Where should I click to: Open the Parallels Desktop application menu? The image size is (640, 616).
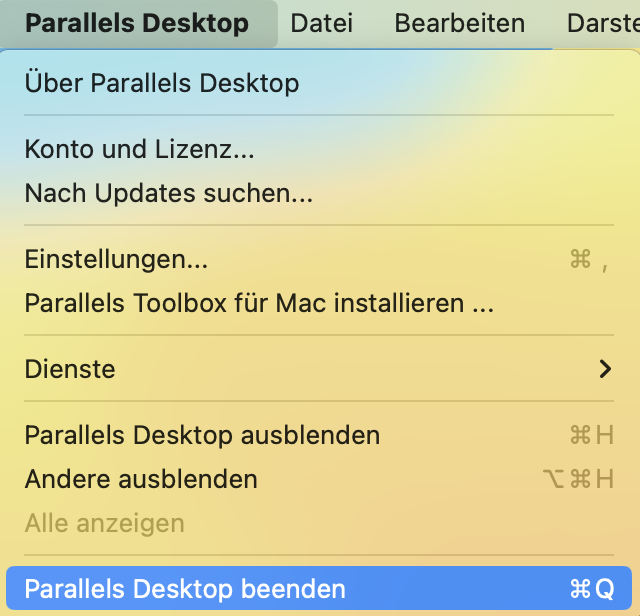(137, 23)
